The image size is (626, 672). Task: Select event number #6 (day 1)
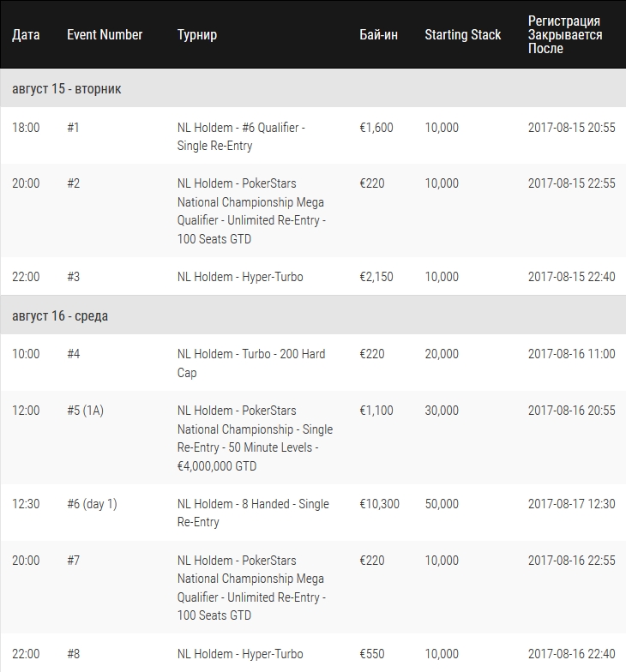tap(92, 504)
